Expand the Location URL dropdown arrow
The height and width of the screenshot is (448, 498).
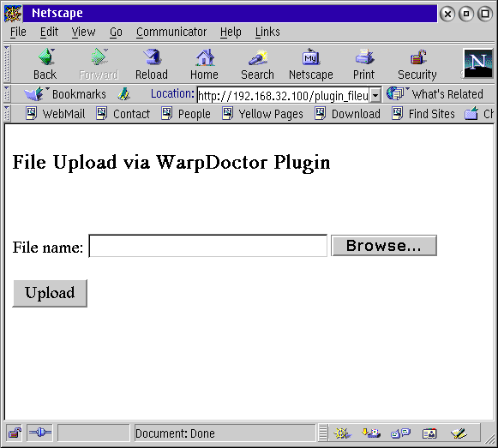click(x=375, y=95)
